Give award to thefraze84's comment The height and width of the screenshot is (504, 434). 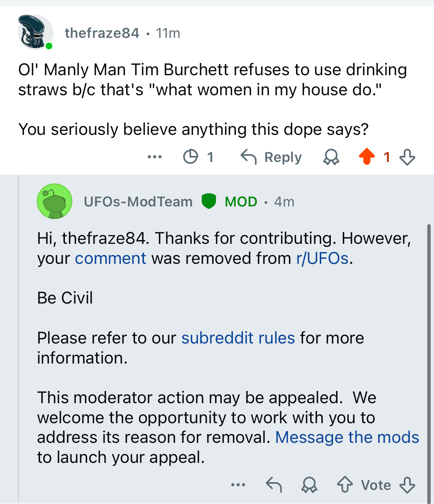click(x=331, y=157)
